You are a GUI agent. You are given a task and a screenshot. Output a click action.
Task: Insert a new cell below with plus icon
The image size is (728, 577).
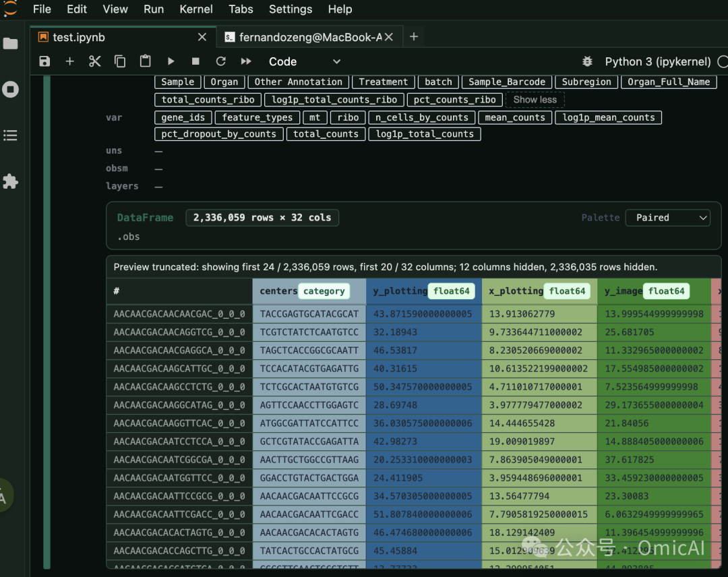point(69,61)
